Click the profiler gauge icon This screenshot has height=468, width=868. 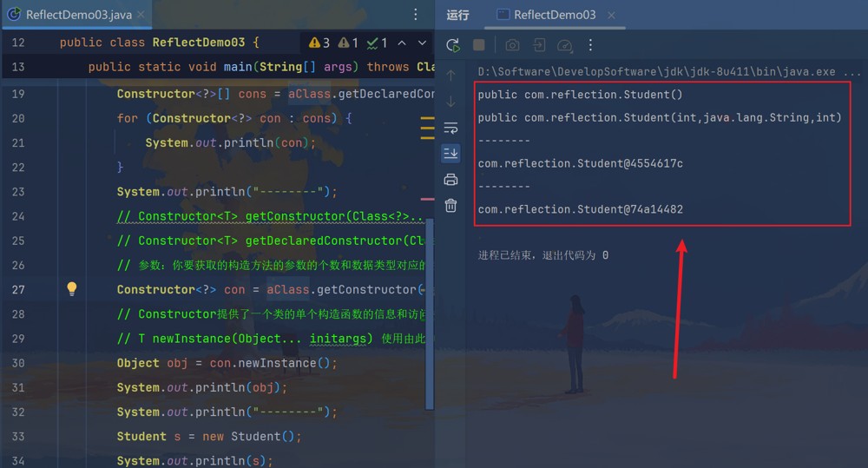coord(565,45)
